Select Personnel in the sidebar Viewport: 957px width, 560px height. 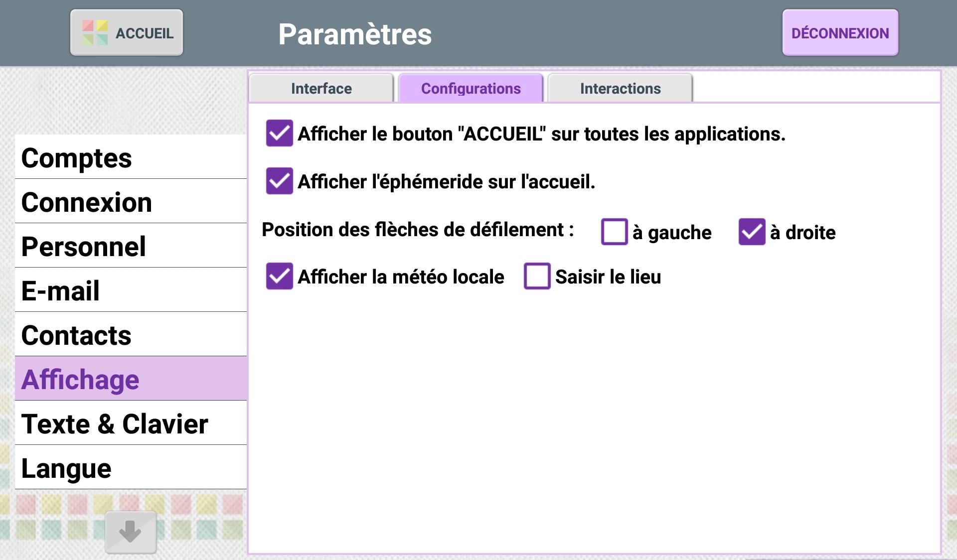(131, 246)
